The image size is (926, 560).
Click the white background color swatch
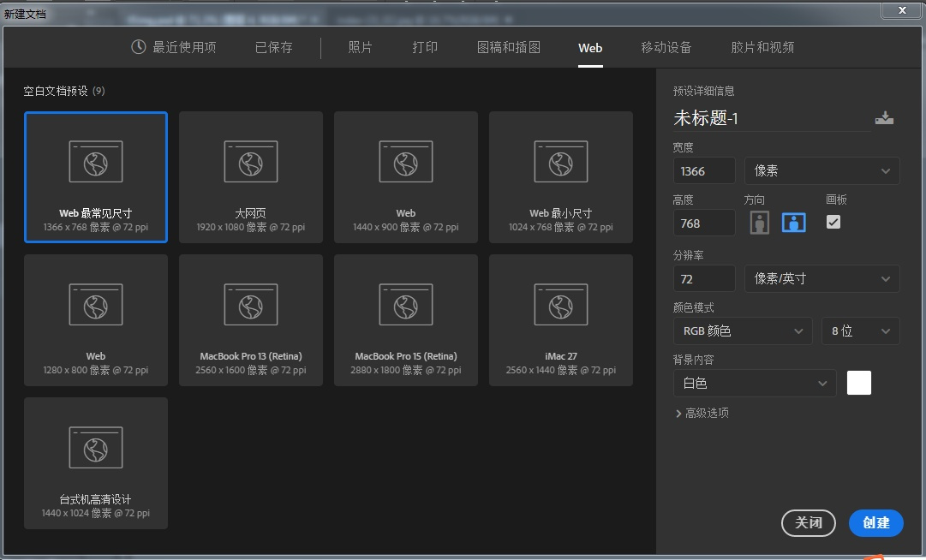click(x=858, y=383)
